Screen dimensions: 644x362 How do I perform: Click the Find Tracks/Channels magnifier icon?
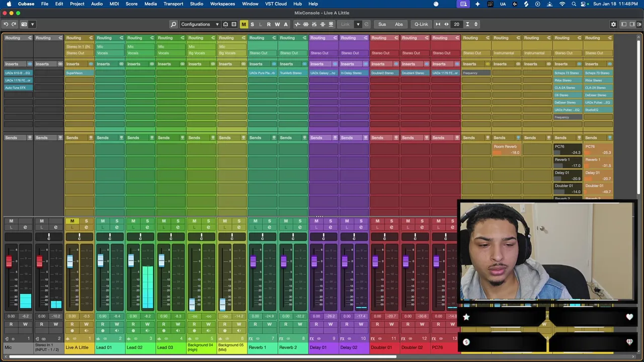click(174, 24)
